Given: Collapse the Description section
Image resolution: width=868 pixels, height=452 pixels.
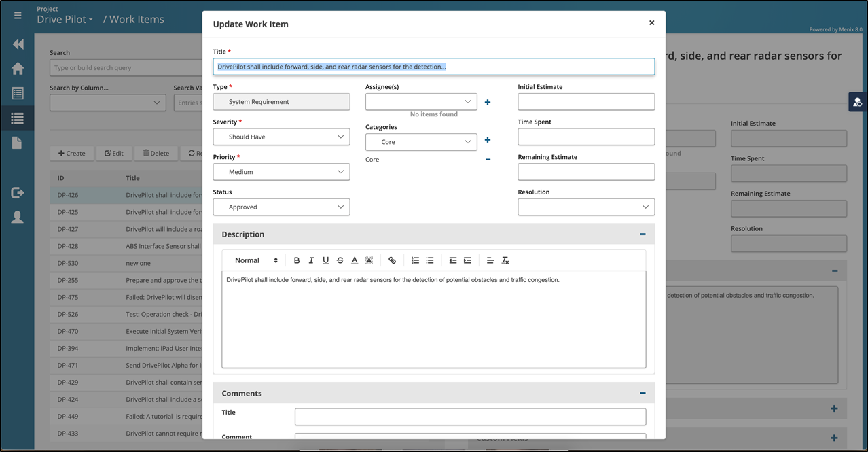Looking at the screenshot, I should click(x=642, y=234).
